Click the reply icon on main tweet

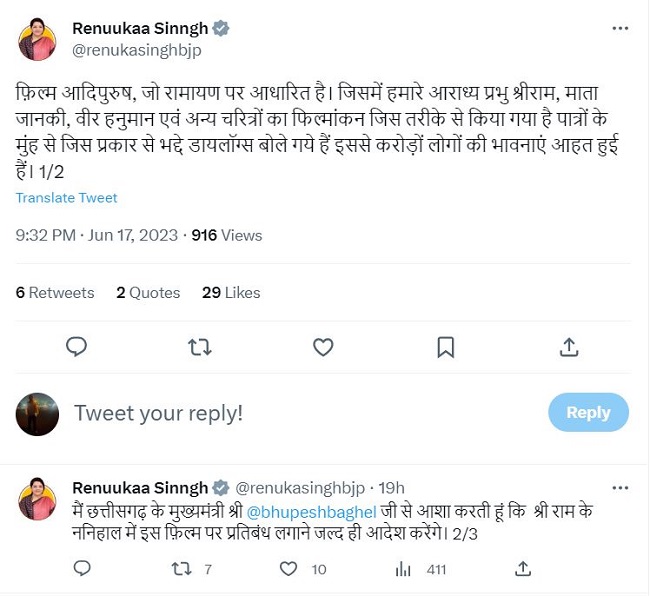coord(77,347)
